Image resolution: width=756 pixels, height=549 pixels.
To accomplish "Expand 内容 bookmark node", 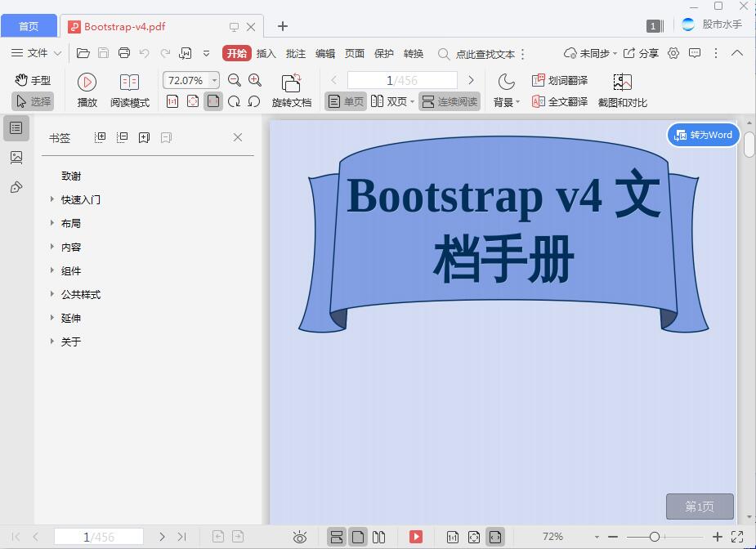I will [52, 246].
